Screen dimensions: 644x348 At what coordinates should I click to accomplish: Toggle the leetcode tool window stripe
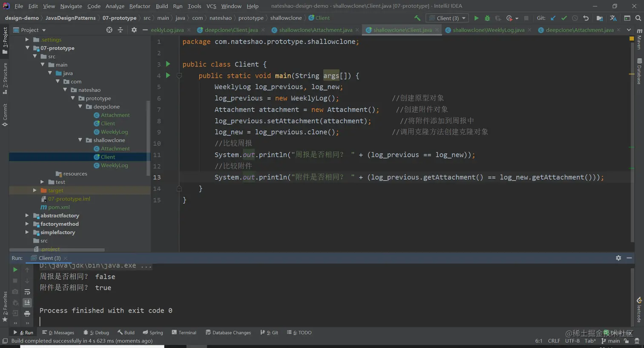coord(639,310)
